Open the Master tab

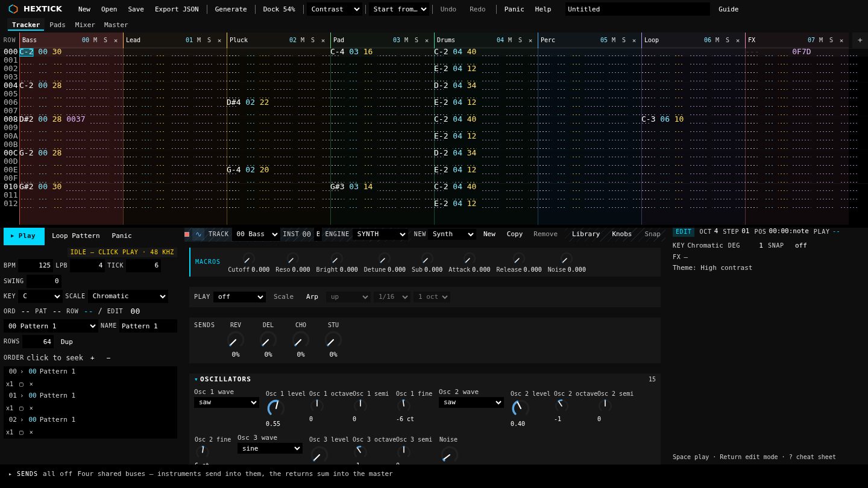(116, 25)
